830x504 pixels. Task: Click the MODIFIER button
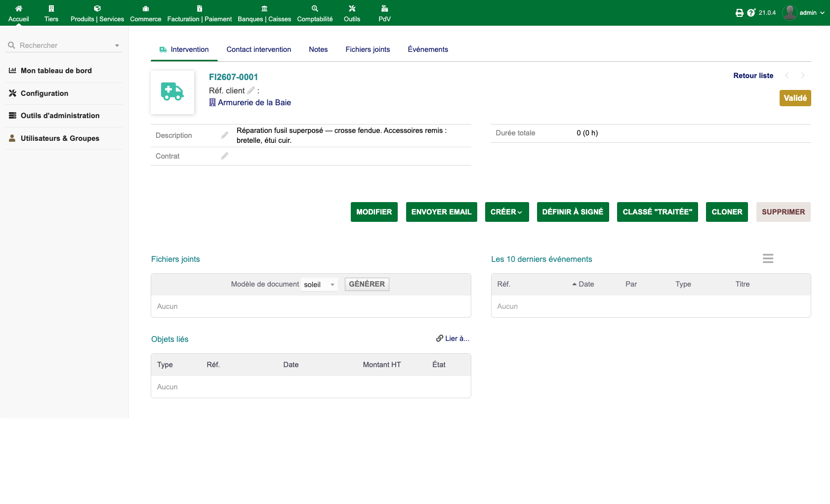tap(374, 212)
